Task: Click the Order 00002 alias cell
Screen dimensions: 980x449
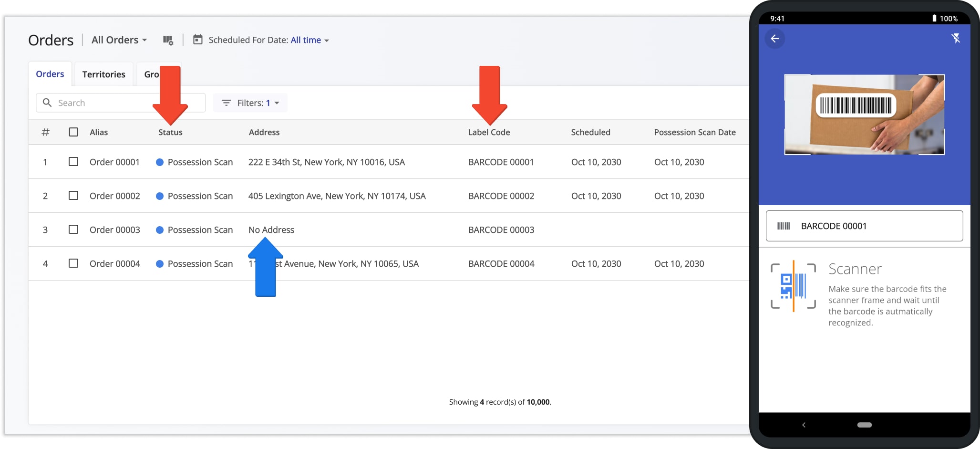Action: 114,196
